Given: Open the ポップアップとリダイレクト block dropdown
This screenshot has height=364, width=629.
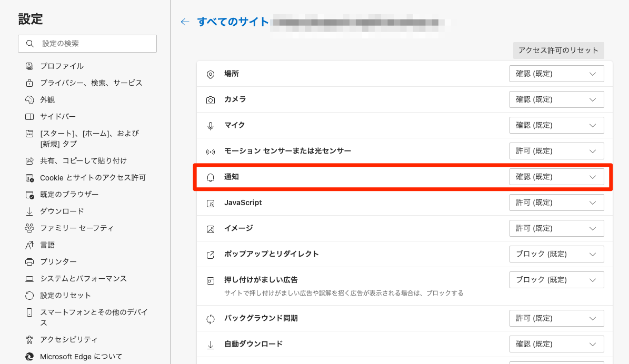Looking at the screenshot, I should tap(556, 254).
